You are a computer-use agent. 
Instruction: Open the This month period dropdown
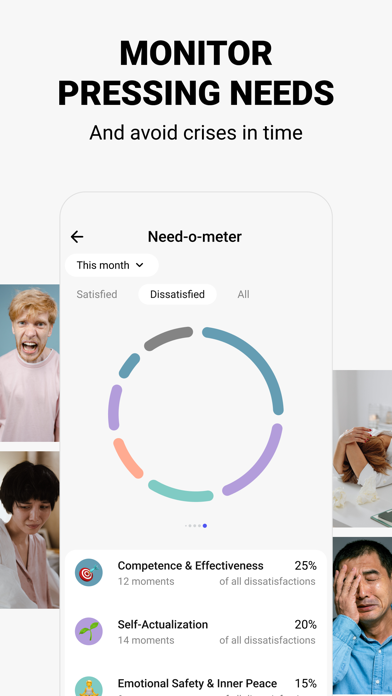pos(111,265)
